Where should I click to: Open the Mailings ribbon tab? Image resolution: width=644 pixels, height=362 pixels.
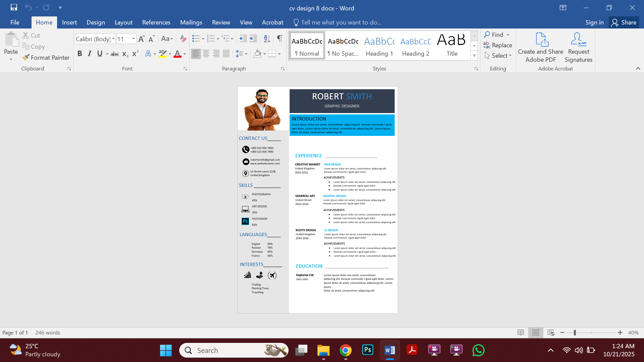(191, 22)
